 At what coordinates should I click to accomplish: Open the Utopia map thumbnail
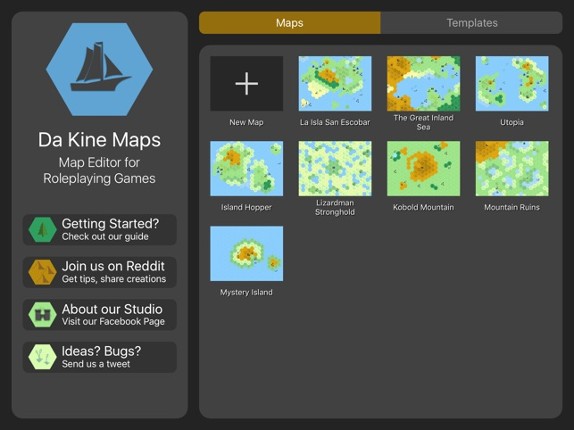pos(512,83)
